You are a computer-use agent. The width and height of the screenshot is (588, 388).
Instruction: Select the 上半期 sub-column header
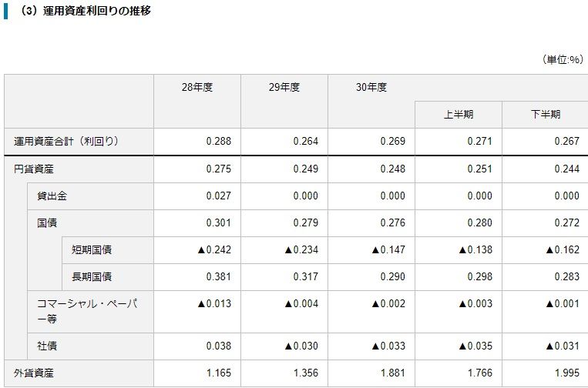tap(459, 115)
